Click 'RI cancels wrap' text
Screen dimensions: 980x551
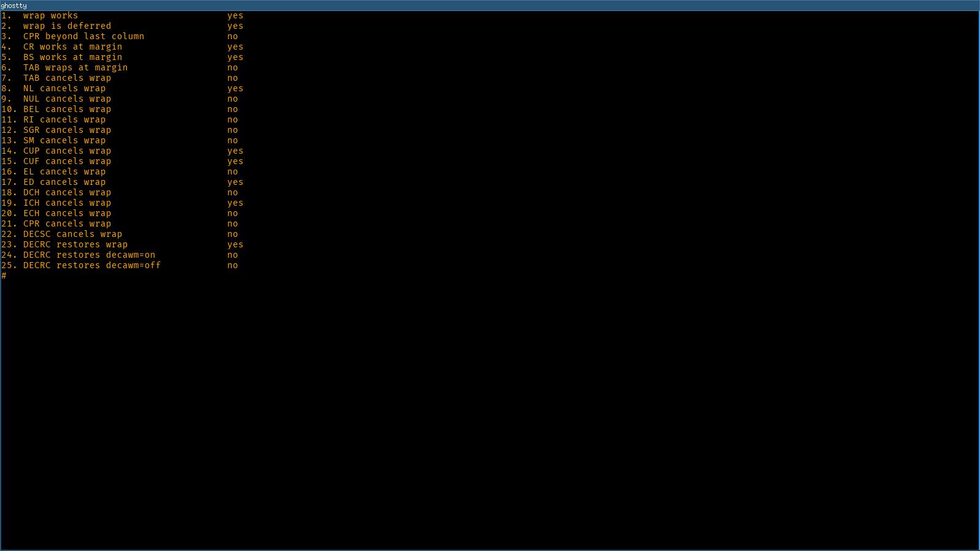pos(64,120)
